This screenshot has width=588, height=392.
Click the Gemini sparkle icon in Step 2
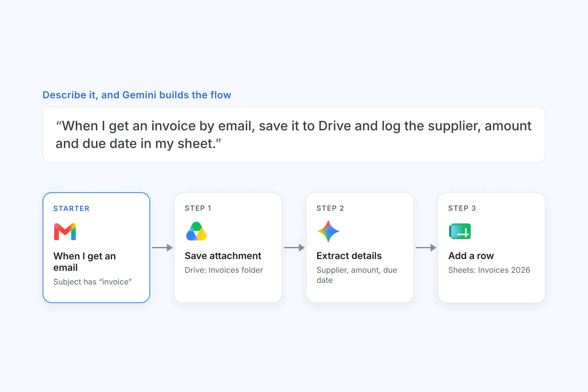pos(328,231)
